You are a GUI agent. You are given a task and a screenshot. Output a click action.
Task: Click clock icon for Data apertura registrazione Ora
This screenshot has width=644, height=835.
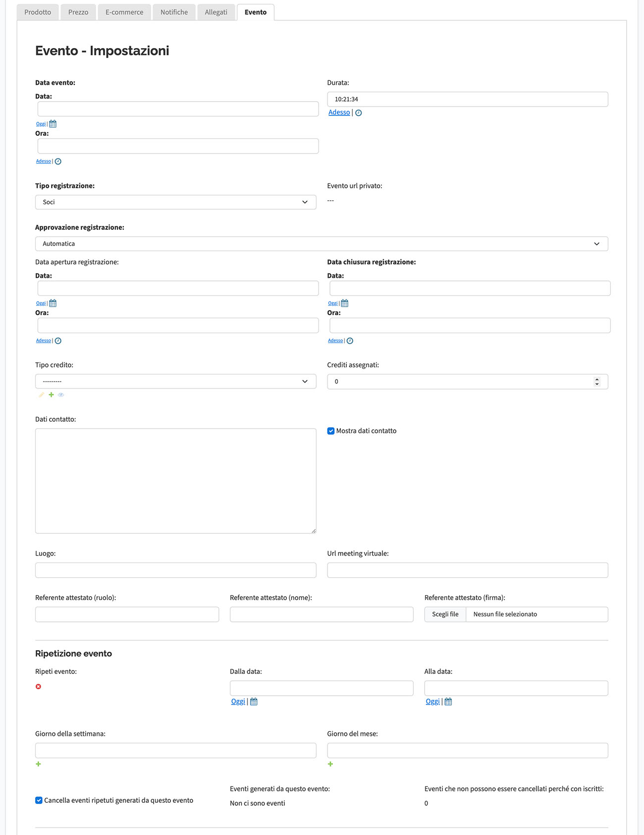coord(58,341)
